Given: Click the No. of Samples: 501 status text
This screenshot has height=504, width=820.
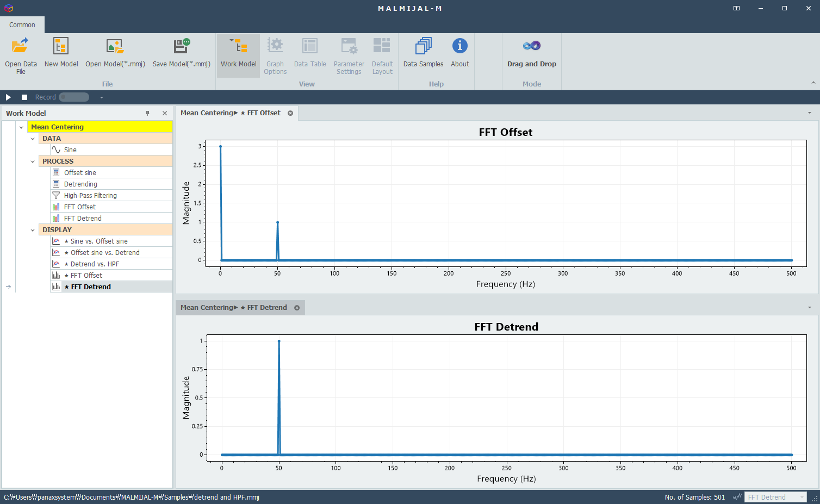Looking at the screenshot, I should [x=695, y=497].
